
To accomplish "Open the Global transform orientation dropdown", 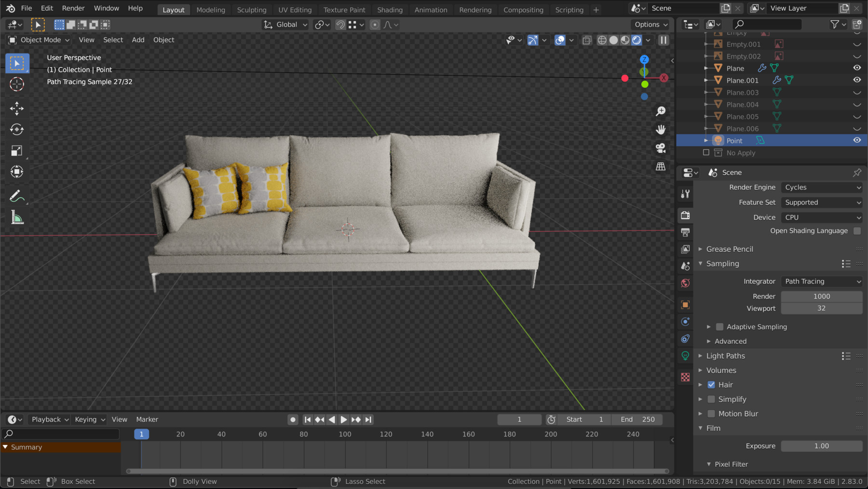I will [x=285, y=25].
